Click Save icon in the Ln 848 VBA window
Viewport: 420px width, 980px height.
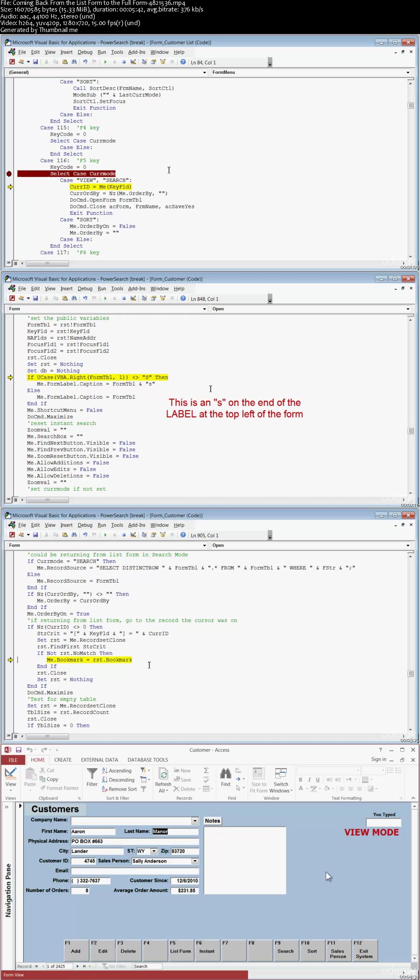point(36,298)
